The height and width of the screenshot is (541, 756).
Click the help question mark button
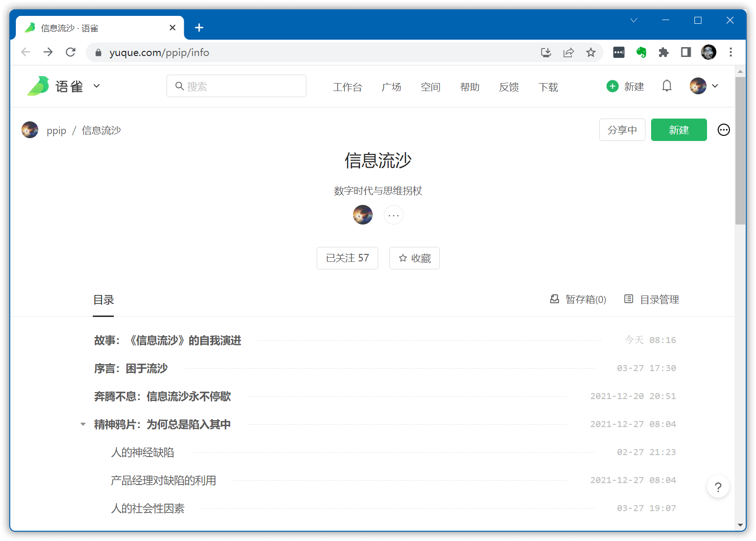click(x=718, y=487)
